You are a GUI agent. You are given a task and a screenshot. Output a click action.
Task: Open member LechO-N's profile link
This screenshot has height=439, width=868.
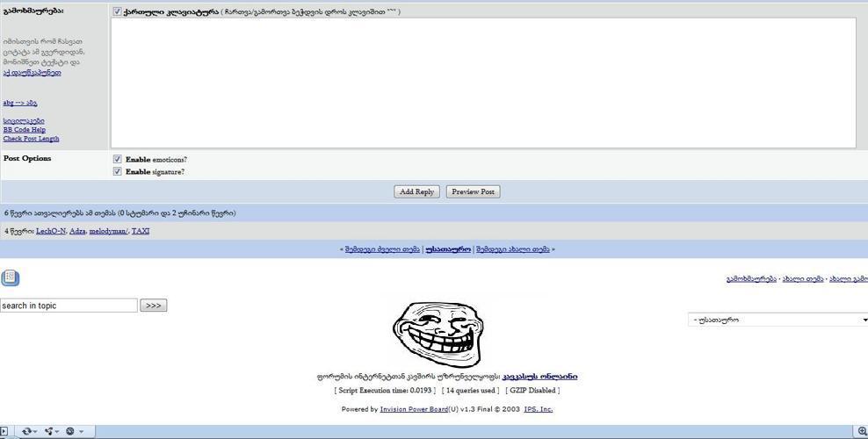pyautogui.click(x=51, y=231)
